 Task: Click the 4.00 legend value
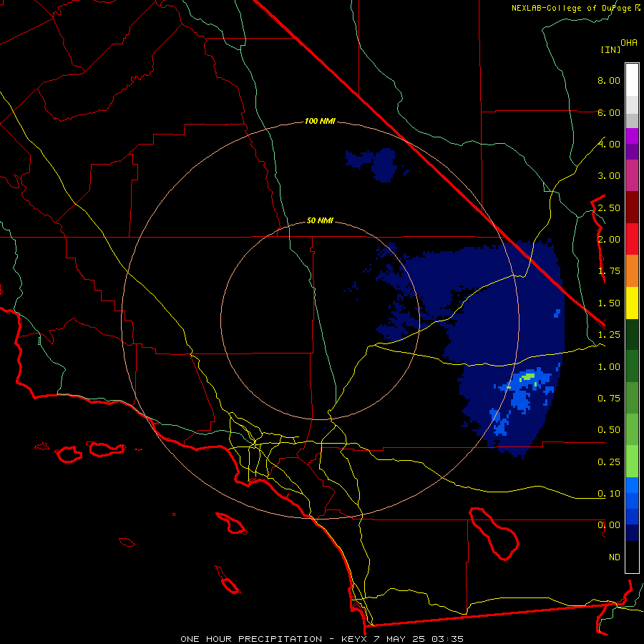[x=609, y=144]
